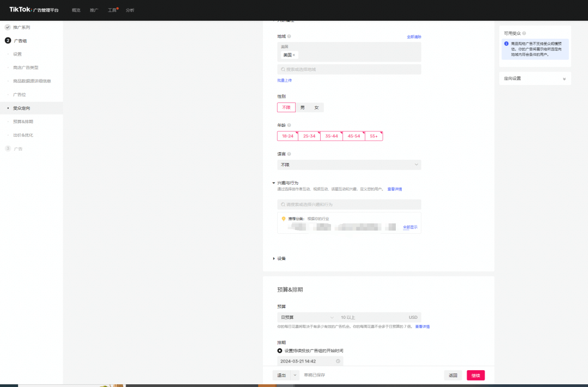The height and width of the screenshot is (387, 588).
Task: Go to the 推广系列 step
Action: 21,27
